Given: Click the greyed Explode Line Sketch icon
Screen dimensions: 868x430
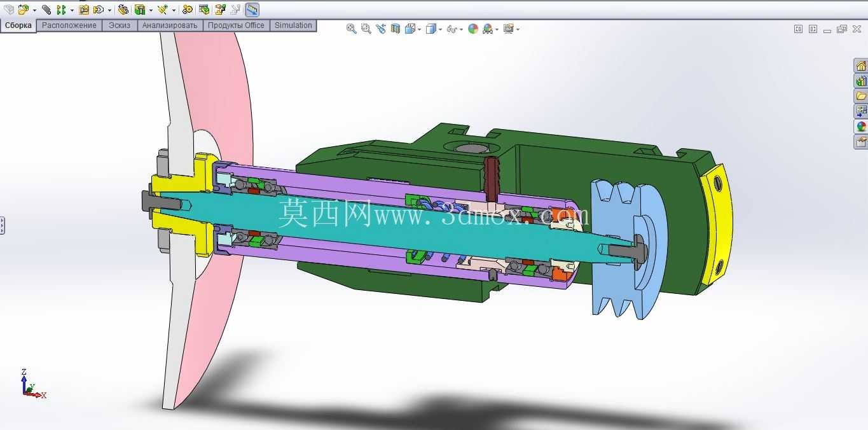Looking at the screenshot, I should pyautogui.click(x=235, y=10).
